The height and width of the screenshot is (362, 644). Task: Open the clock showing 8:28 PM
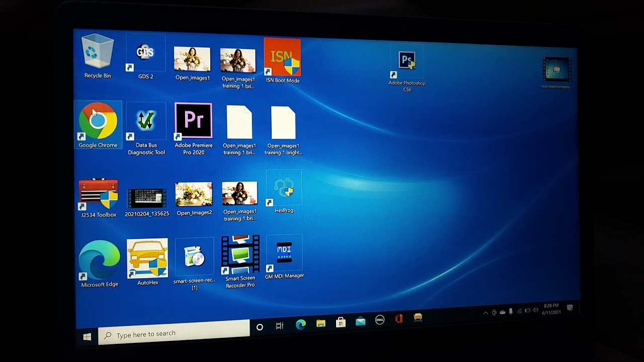click(x=551, y=309)
